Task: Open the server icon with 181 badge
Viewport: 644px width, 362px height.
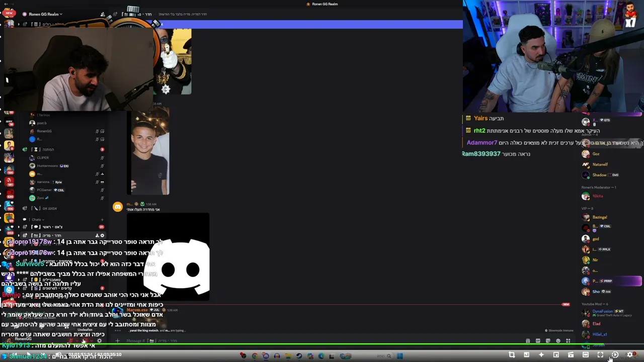Action: click(9, 182)
